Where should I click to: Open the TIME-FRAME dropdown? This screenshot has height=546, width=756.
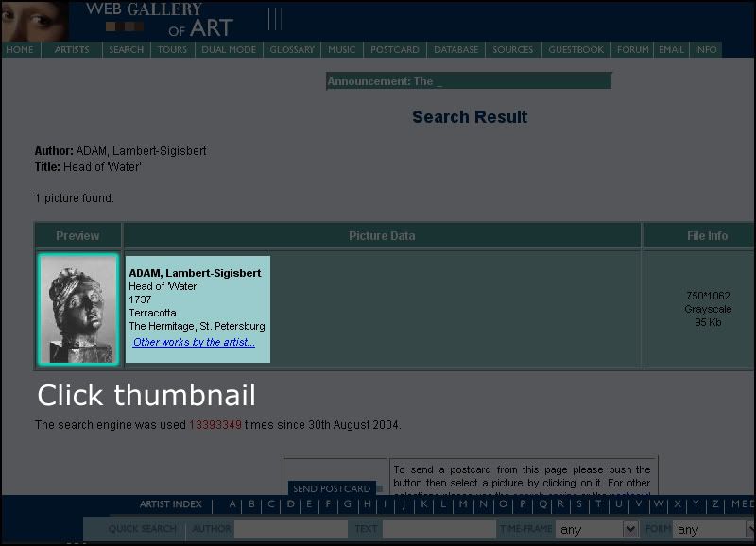coord(597,529)
